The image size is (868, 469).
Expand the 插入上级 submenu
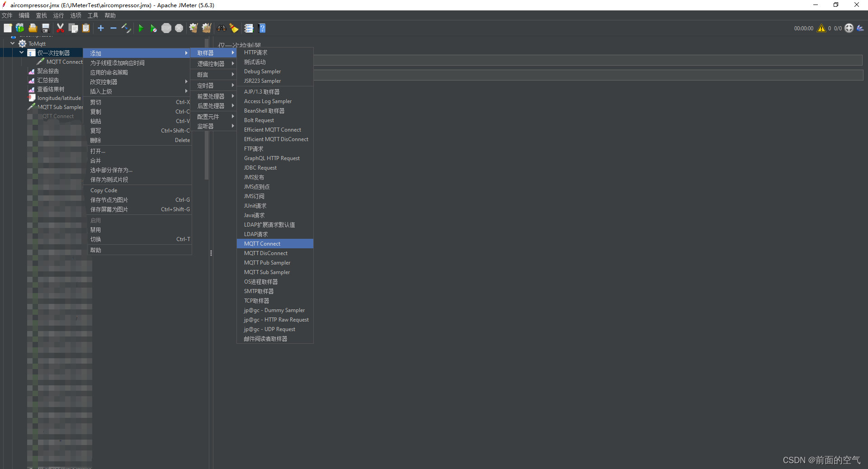[137, 91]
